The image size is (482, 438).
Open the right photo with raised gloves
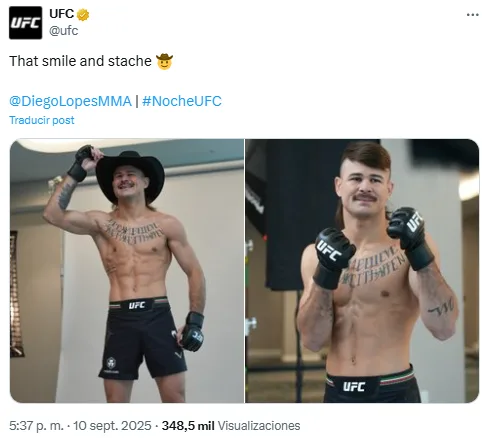point(362,271)
